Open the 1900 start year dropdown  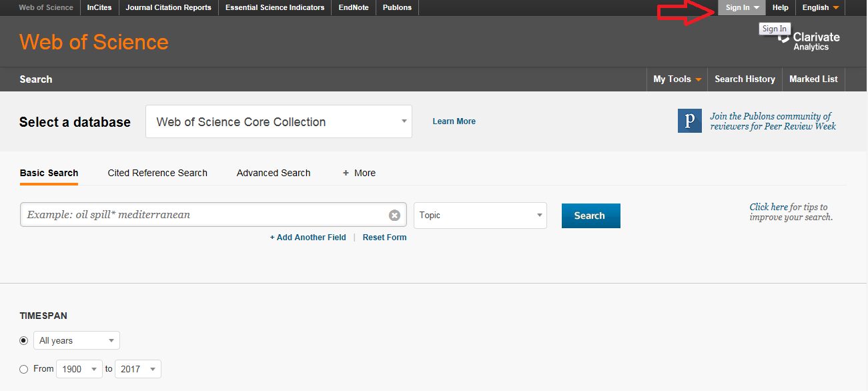(79, 369)
